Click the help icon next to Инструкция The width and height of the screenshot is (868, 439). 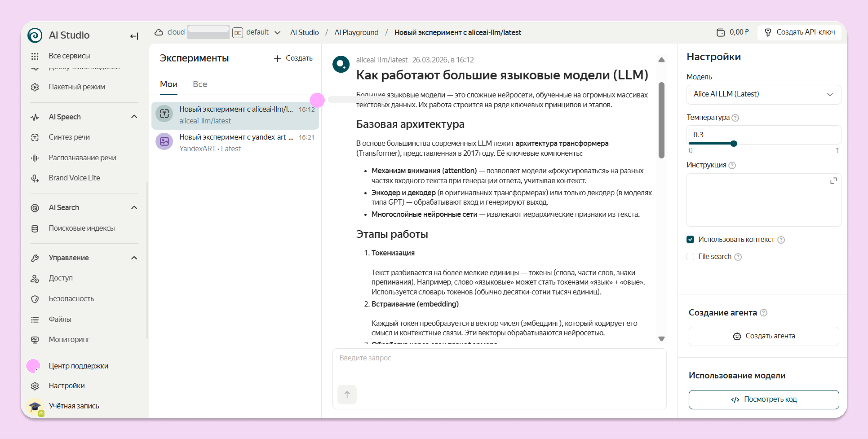[732, 165]
